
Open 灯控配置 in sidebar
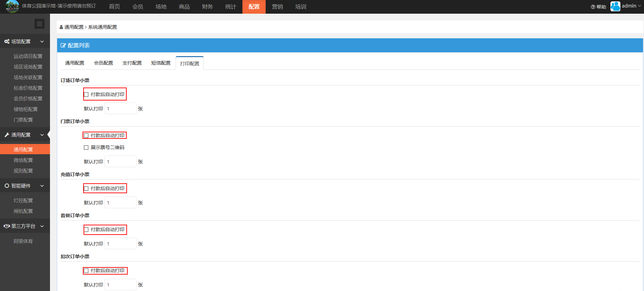pos(23,200)
